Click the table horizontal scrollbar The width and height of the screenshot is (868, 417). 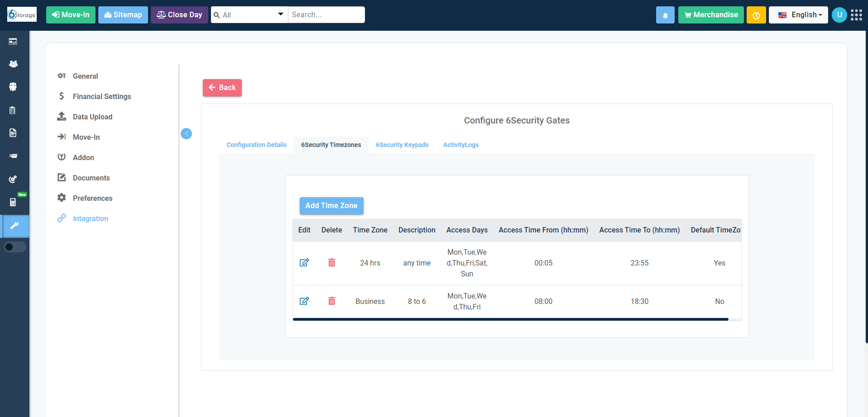click(x=511, y=319)
